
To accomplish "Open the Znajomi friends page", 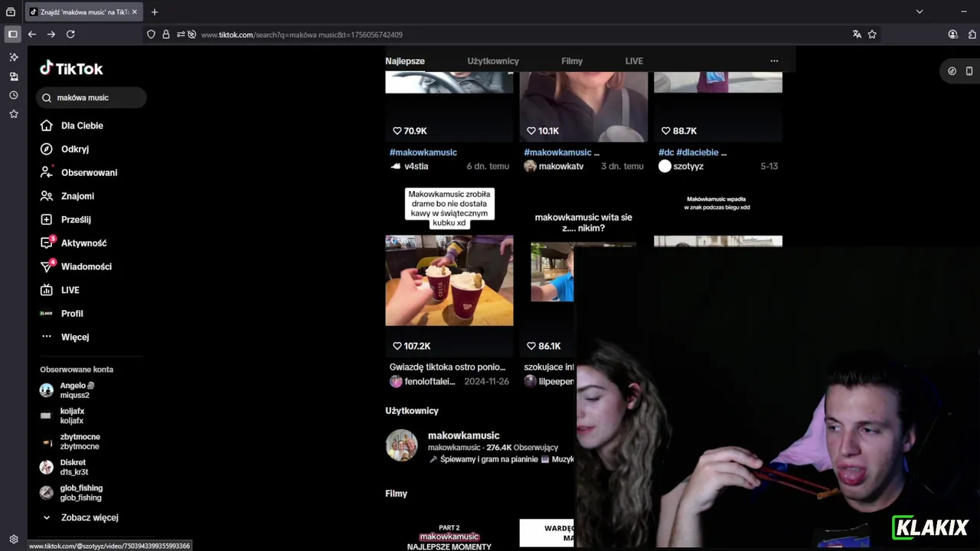I will click(67, 196).
